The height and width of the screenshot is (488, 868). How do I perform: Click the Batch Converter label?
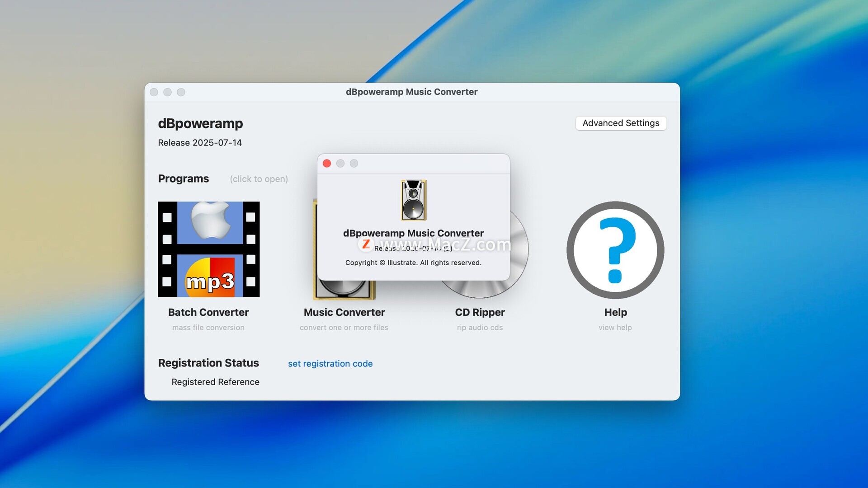click(208, 312)
